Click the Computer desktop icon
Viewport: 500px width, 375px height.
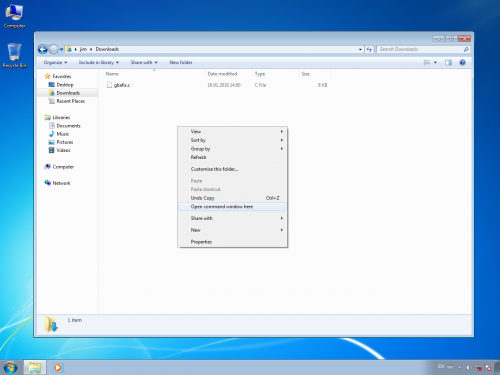(x=14, y=16)
